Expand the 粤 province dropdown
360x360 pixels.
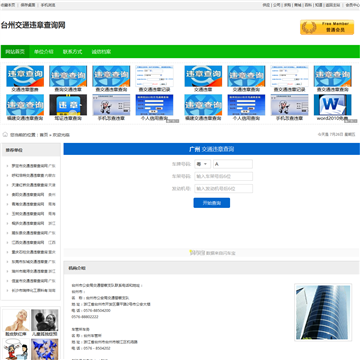pyautogui.click(x=202, y=164)
